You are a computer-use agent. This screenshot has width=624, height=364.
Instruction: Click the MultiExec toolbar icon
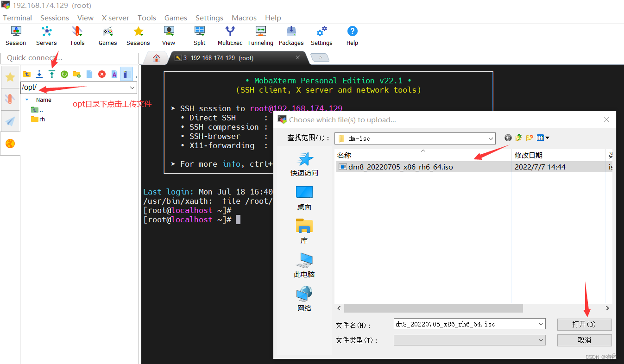(230, 36)
